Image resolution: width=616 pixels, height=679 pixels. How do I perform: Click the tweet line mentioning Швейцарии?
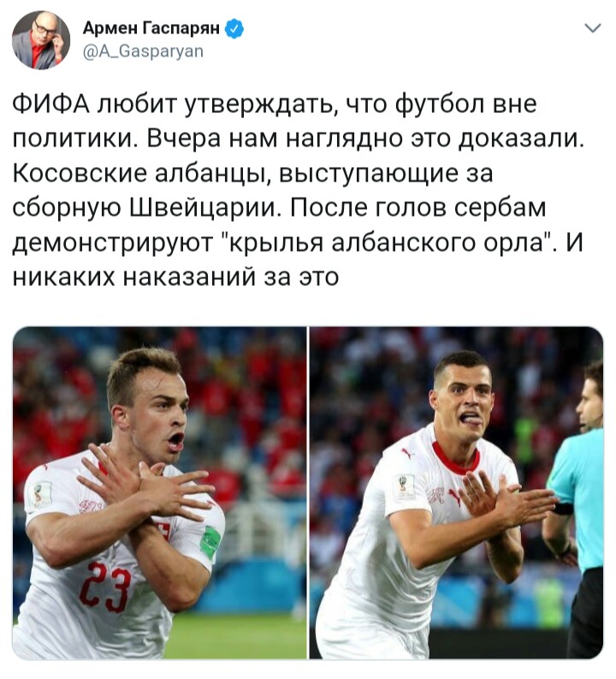click(280, 208)
